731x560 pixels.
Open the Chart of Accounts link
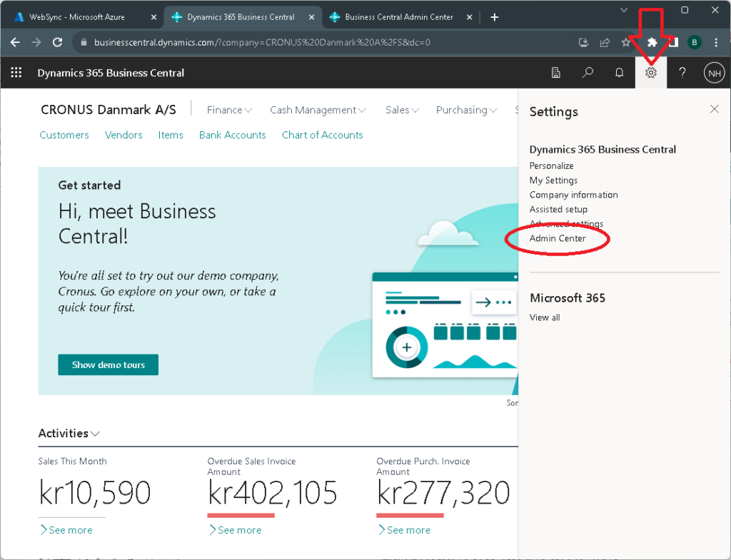(322, 134)
